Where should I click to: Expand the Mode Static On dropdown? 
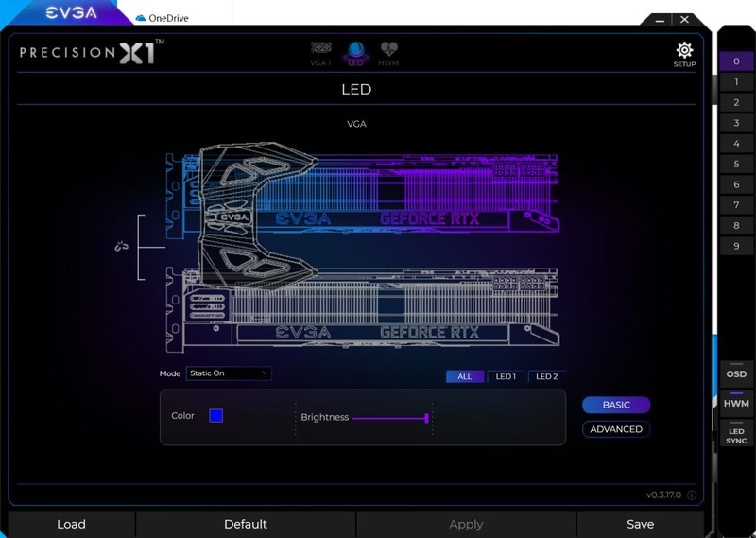(229, 373)
